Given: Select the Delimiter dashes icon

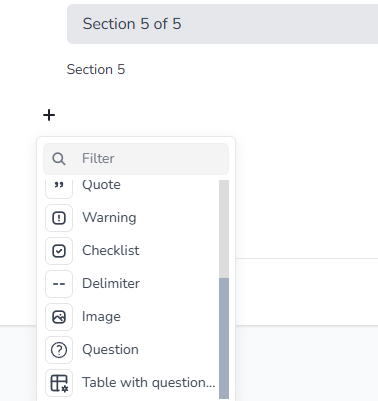Looking at the screenshot, I should tap(59, 284).
